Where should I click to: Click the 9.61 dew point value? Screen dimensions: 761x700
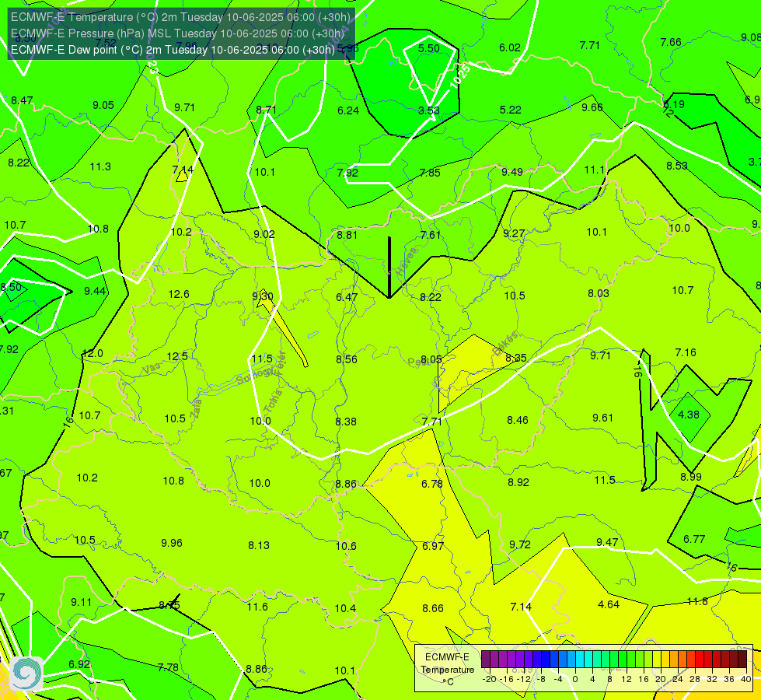point(602,418)
